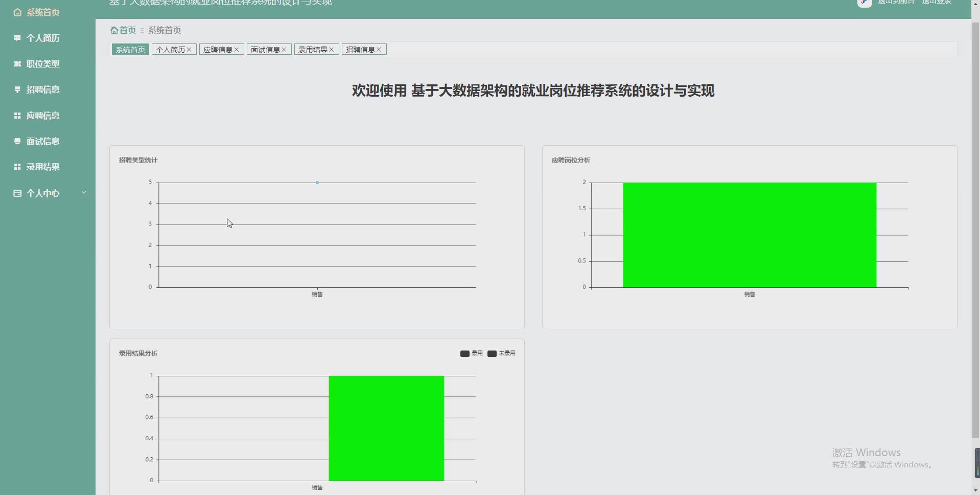
Task: Open 招聘信息 in the sidebar
Action: click(x=43, y=89)
